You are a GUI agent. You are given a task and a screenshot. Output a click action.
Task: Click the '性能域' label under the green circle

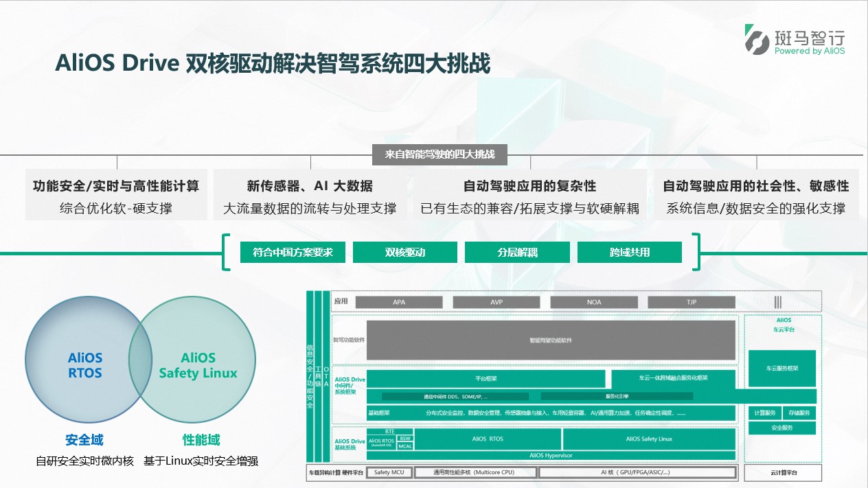pyautogui.click(x=201, y=439)
